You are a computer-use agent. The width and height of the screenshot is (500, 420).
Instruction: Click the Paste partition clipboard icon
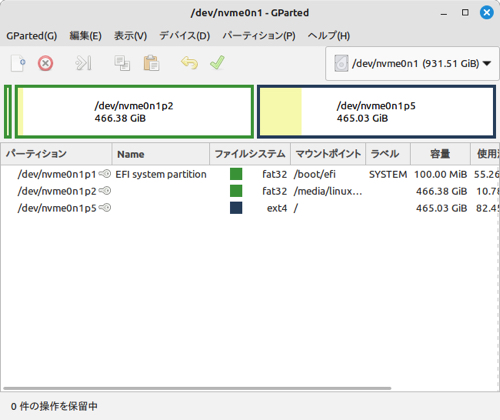point(151,63)
